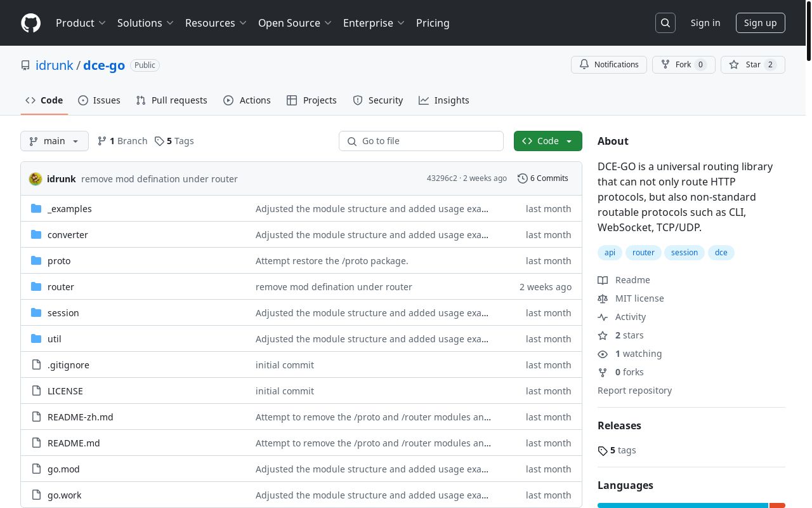The height and width of the screenshot is (508, 812).
Task: Open the Pull requests tab
Action: (172, 100)
